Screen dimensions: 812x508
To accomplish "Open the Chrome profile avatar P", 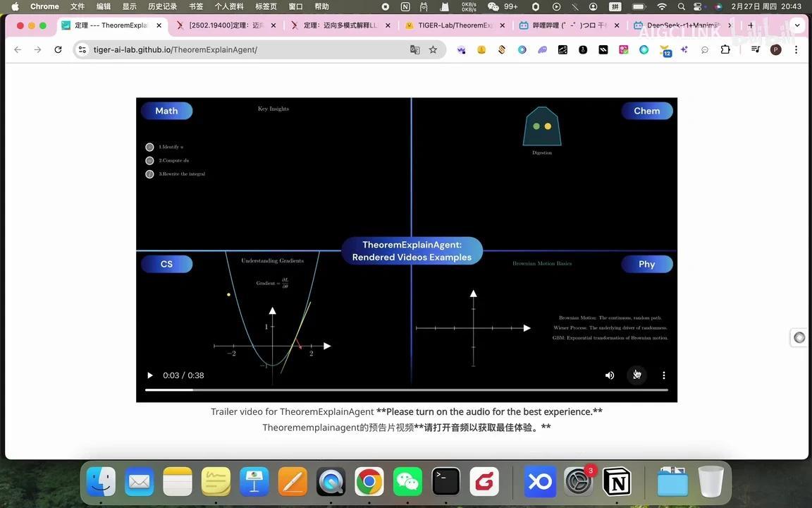I will coord(776,50).
